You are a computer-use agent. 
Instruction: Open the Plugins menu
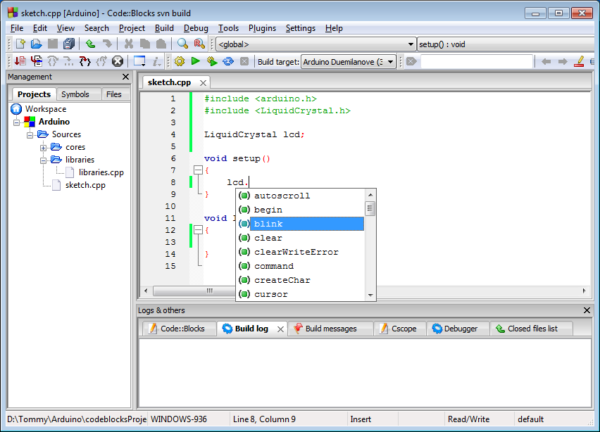click(x=262, y=28)
